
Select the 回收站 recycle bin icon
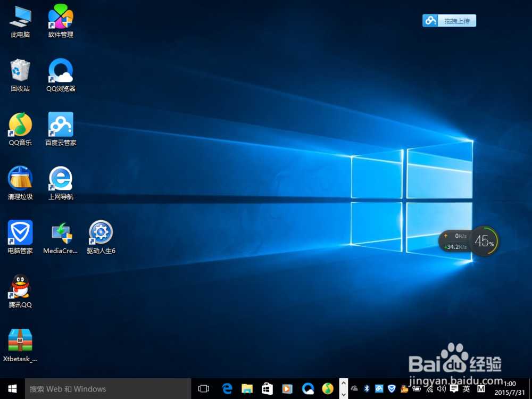pos(20,76)
